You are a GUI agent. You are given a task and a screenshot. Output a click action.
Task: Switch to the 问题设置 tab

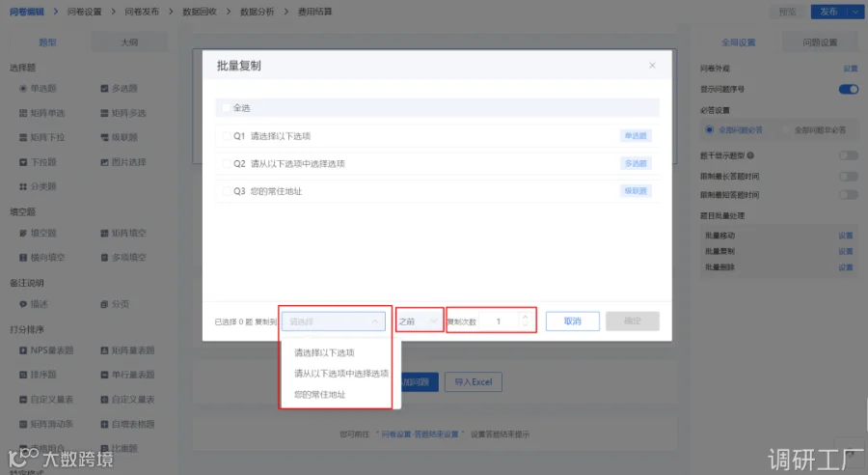point(820,42)
